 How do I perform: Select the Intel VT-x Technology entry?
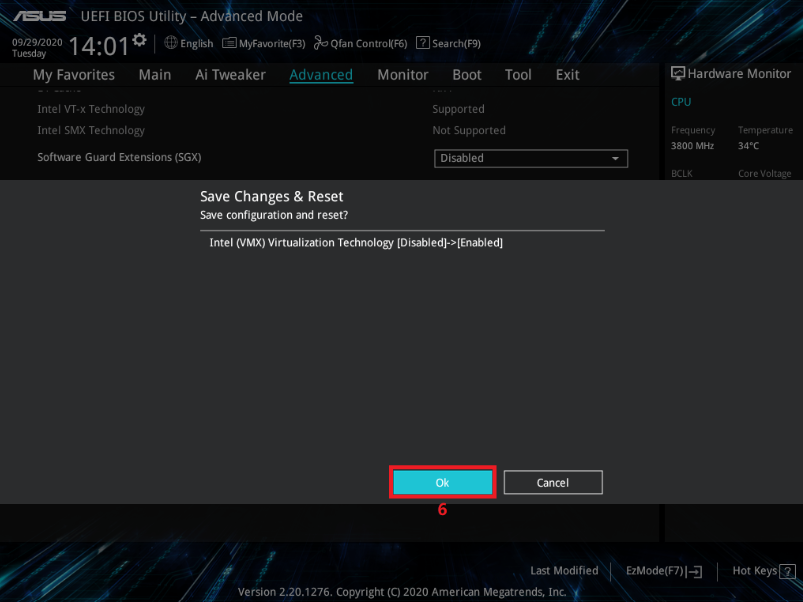tap(91, 108)
